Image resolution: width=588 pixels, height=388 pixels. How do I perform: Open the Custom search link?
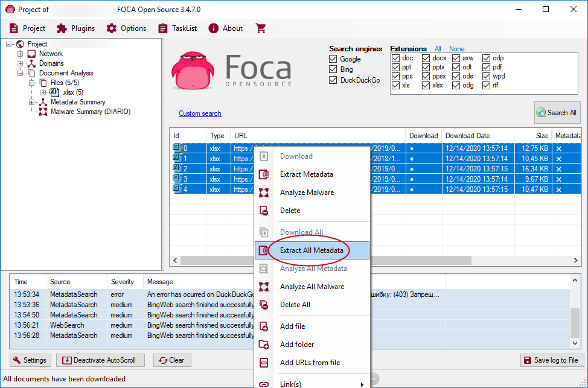tap(200, 113)
